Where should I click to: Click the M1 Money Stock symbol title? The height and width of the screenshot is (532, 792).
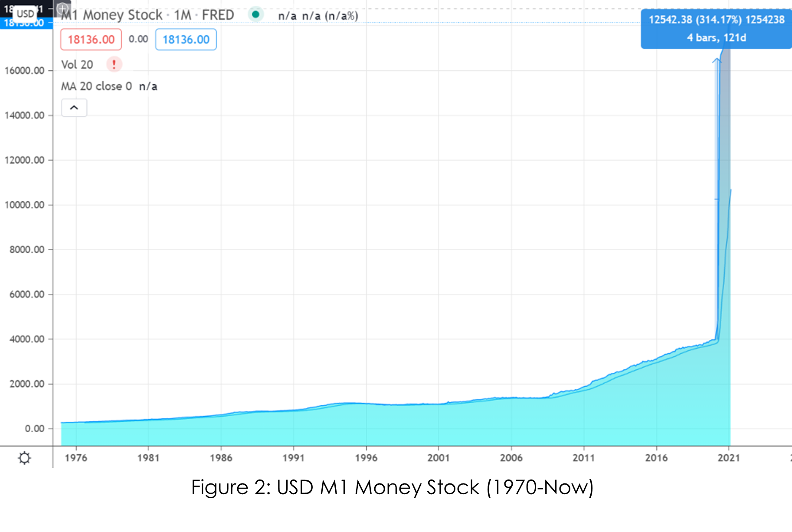pyautogui.click(x=111, y=15)
